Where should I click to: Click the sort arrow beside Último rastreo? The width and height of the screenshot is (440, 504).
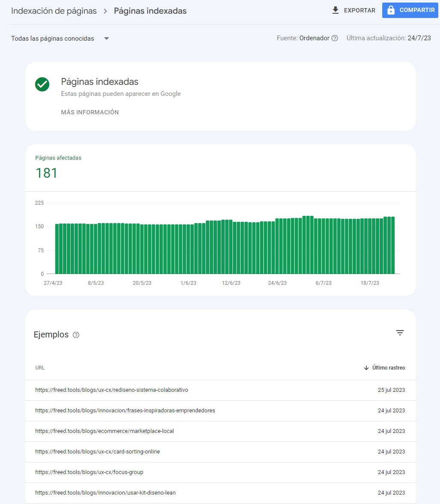(x=366, y=368)
